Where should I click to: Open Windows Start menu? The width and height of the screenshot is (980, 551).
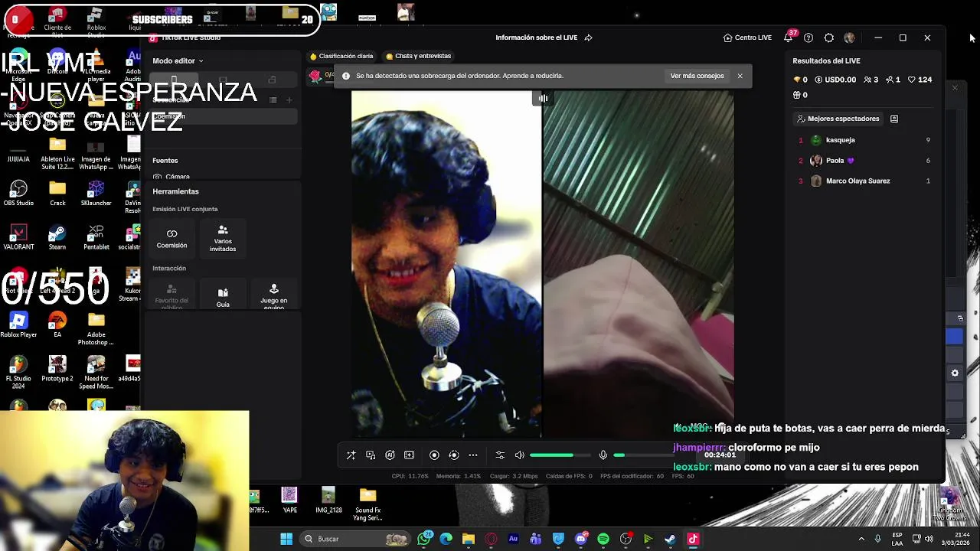pos(286,539)
